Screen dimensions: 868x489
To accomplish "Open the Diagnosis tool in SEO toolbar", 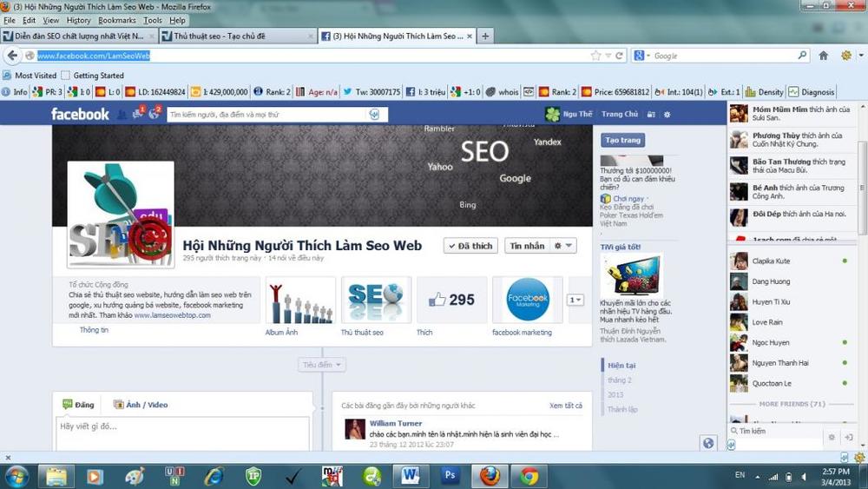I will click(x=812, y=92).
